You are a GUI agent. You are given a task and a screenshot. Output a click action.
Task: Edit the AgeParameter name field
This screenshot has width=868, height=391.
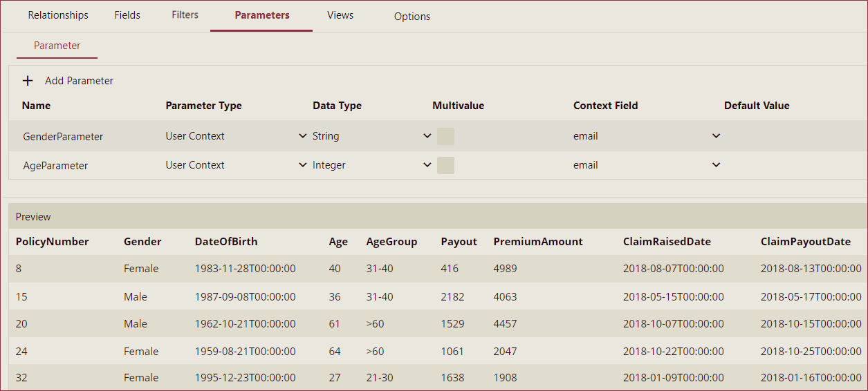(x=55, y=166)
